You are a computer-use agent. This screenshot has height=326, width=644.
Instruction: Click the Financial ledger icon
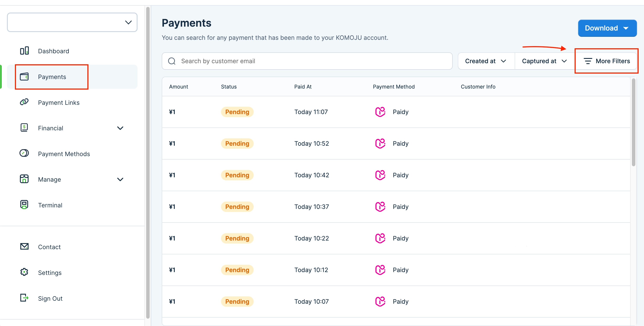coord(24,127)
